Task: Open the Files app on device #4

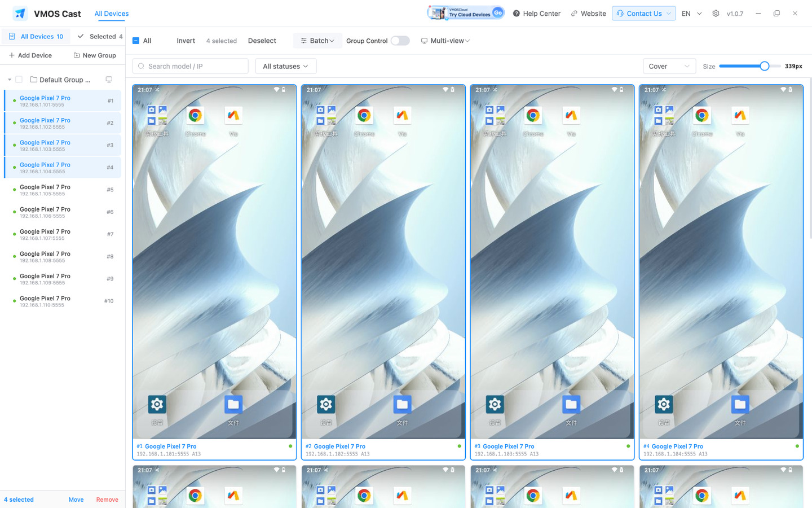Action: click(740, 404)
